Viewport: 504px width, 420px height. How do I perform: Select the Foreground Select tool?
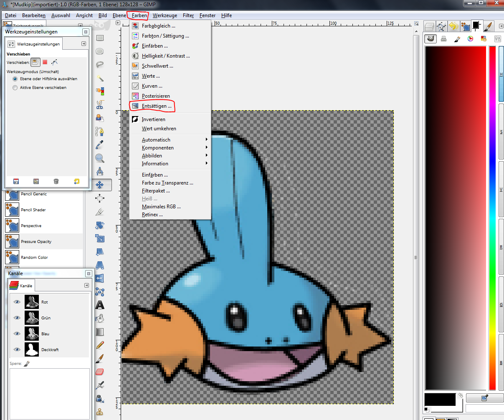(100, 118)
